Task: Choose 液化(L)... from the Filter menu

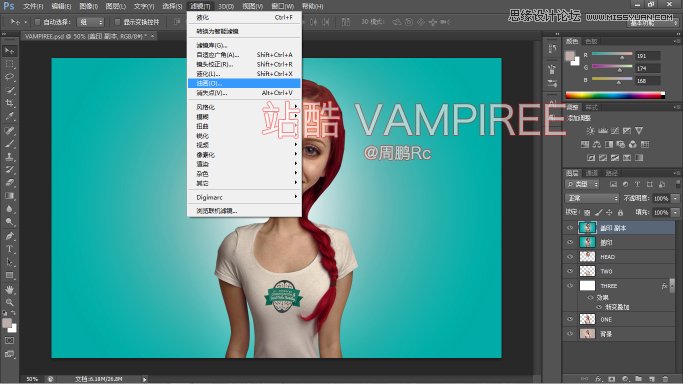Action: [244, 74]
